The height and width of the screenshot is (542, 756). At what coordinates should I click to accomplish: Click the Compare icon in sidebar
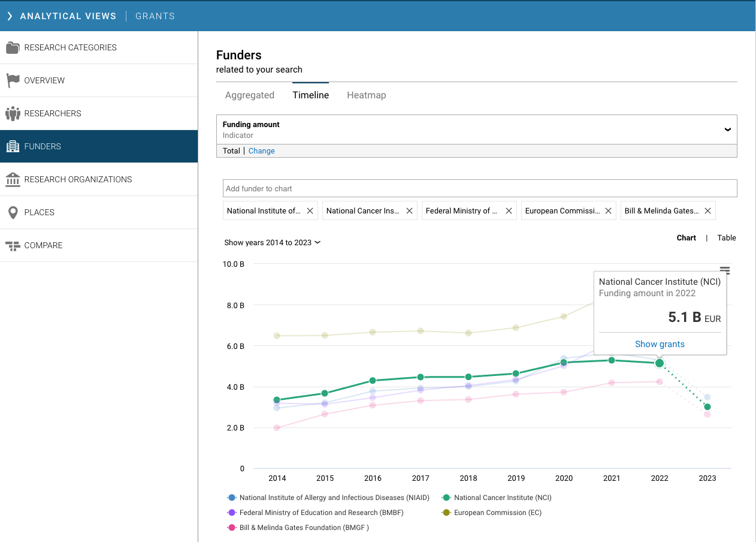(13, 245)
